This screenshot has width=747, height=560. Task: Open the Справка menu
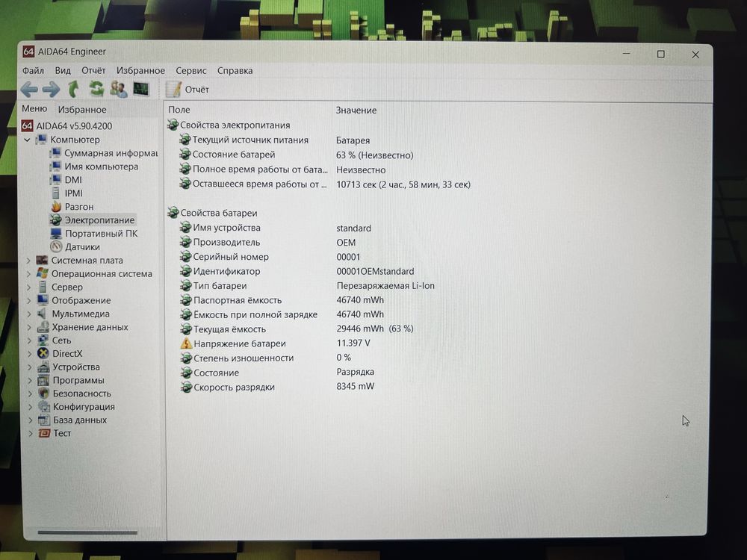tap(235, 70)
